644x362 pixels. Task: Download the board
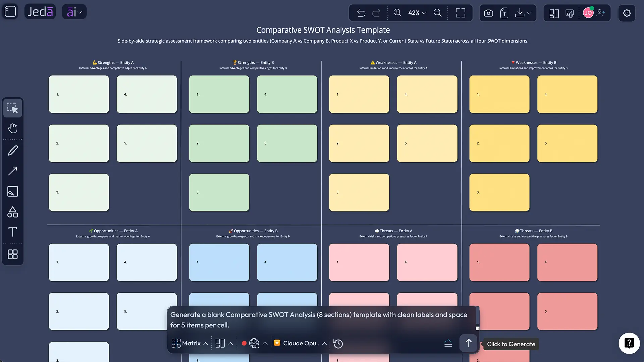519,13
